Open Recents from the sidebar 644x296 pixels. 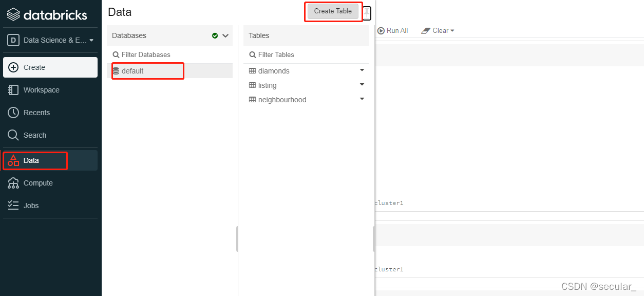point(50,113)
